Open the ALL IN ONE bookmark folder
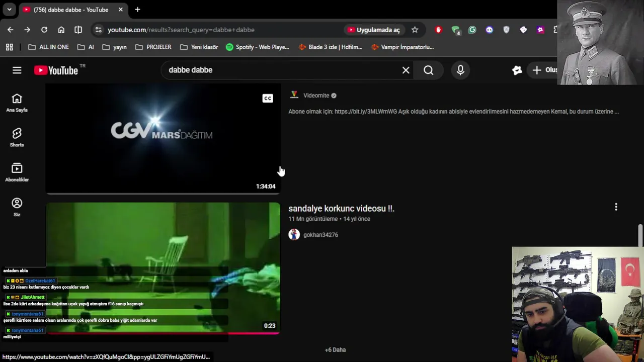The image size is (644, 362). coord(48,47)
